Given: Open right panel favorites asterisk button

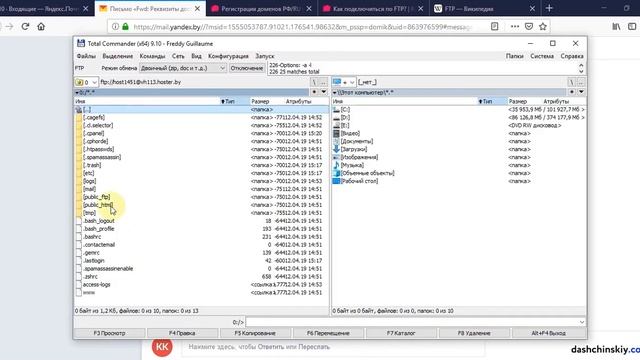Looking at the screenshot, I should coord(572,92).
